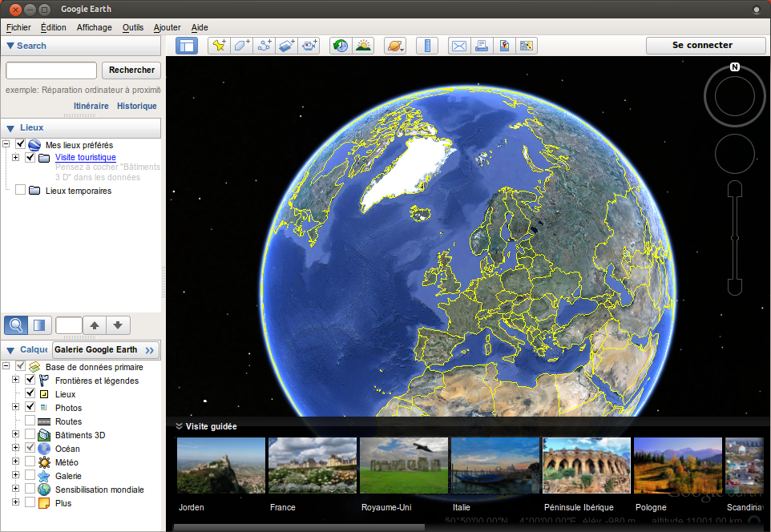
Task: Open the Outils menu
Action: click(133, 27)
